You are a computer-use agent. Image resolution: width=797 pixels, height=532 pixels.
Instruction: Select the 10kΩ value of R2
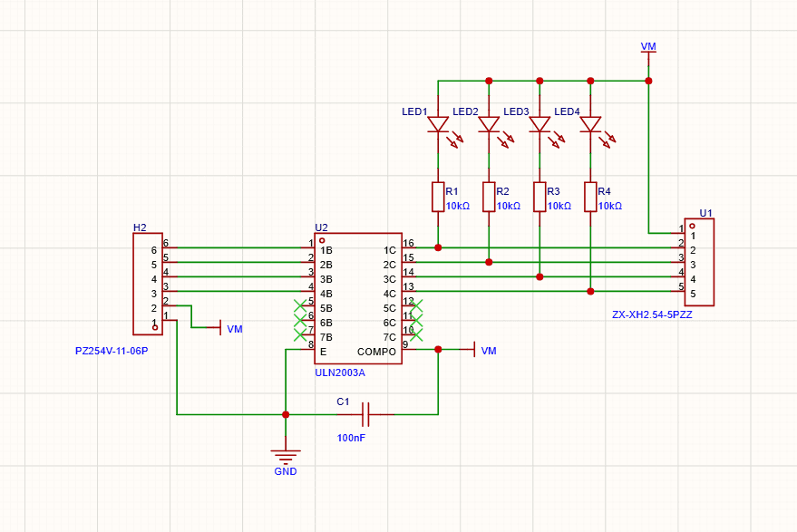click(x=509, y=206)
